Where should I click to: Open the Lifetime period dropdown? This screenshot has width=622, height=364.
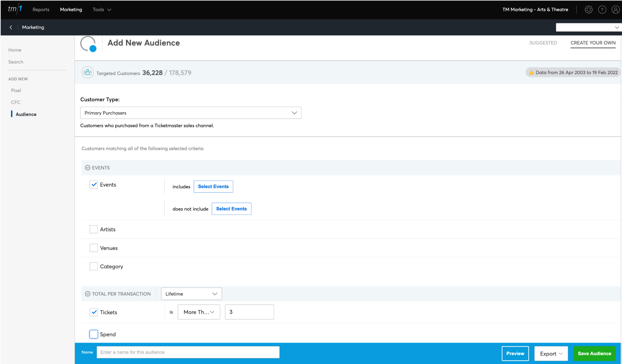(191, 294)
